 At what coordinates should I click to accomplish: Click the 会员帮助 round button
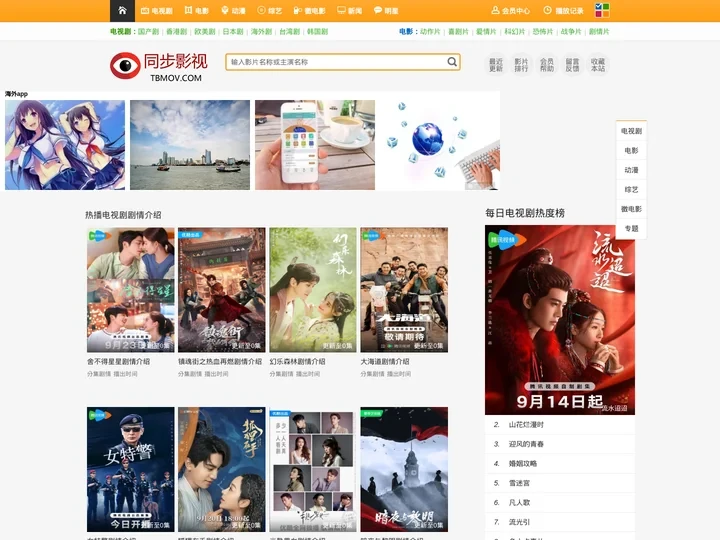[547, 65]
